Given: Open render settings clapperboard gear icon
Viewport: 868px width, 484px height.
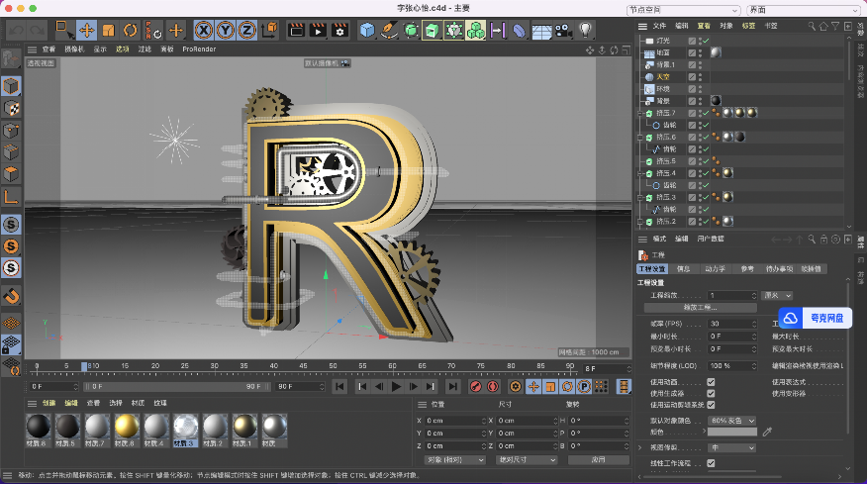Looking at the screenshot, I should point(339,31).
